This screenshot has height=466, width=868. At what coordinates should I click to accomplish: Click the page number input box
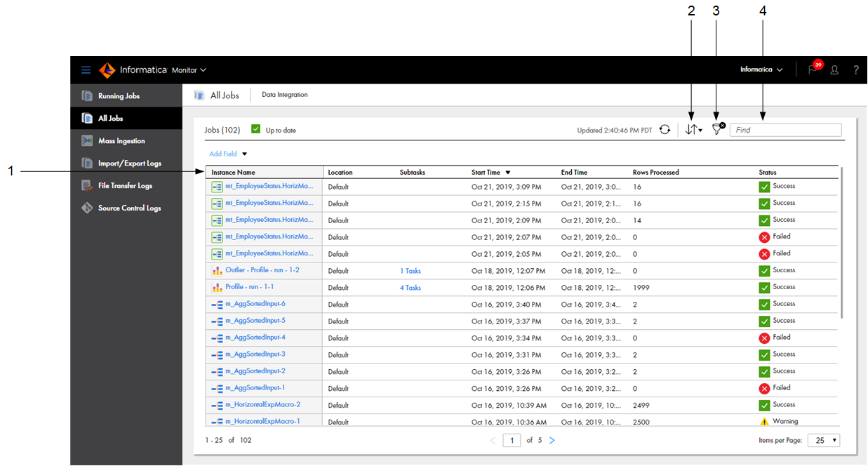[x=512, y=441]
